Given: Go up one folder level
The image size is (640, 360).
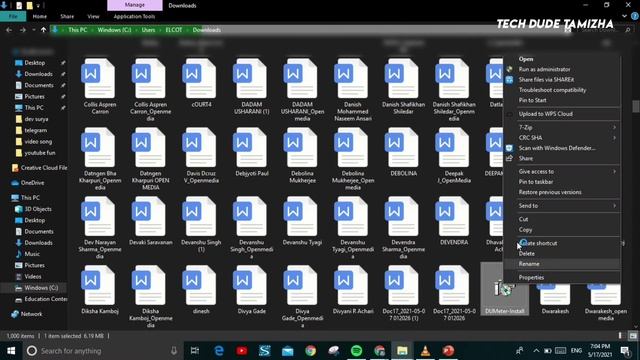Looking at the screenshot, I should [43, 30].
